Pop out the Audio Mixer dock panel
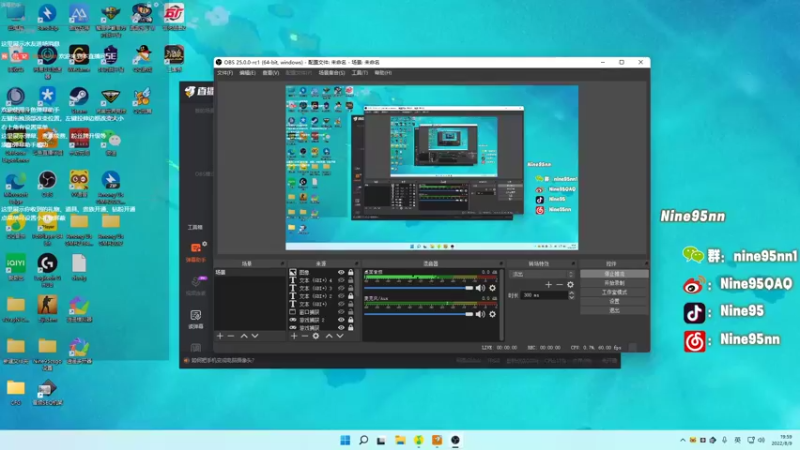This screenshot has width=800, height=450. point(501,263)
